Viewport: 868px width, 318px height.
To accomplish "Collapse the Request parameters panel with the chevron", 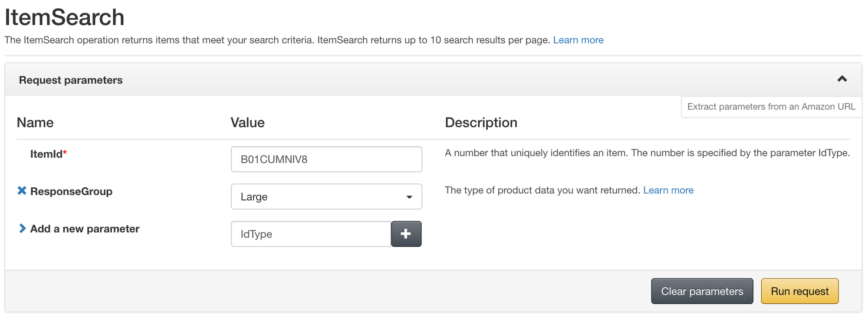I will [842, 79].
